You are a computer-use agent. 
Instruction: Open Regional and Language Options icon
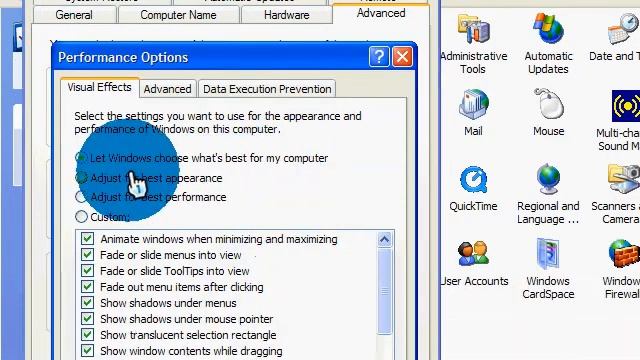[548, 179]
